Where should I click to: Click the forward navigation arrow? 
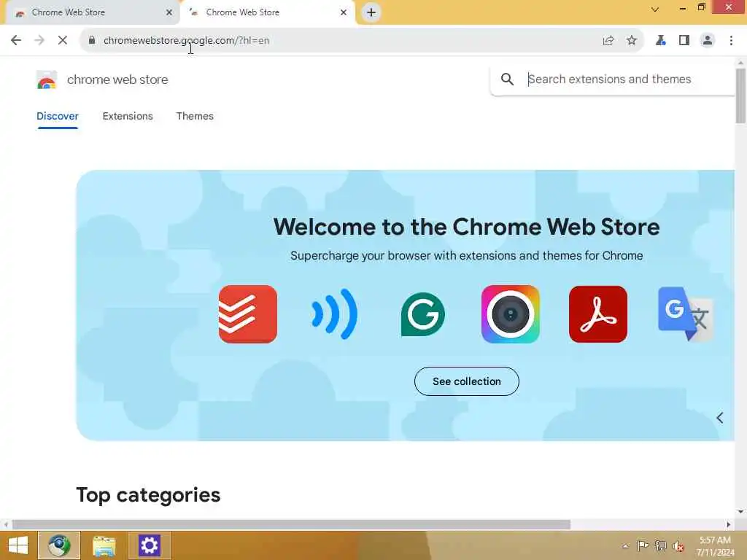click(x=39, y=41)
